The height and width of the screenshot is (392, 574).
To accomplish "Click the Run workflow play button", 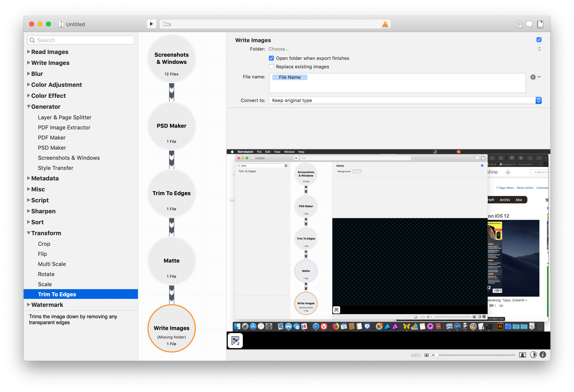I will pos(151,24).
